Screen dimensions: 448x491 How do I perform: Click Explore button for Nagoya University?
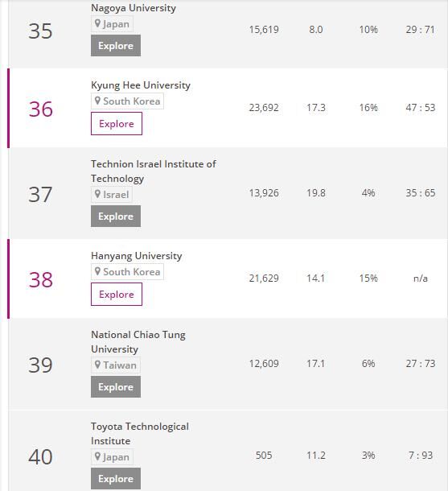116,46
